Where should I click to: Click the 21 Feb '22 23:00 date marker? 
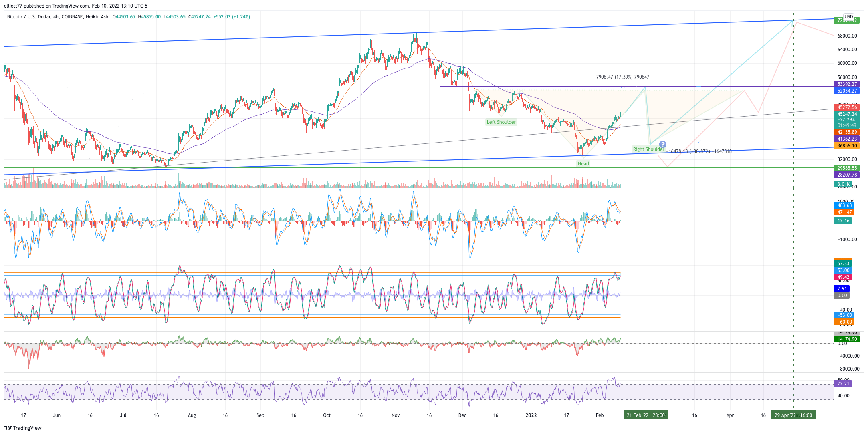click(646, 415)
